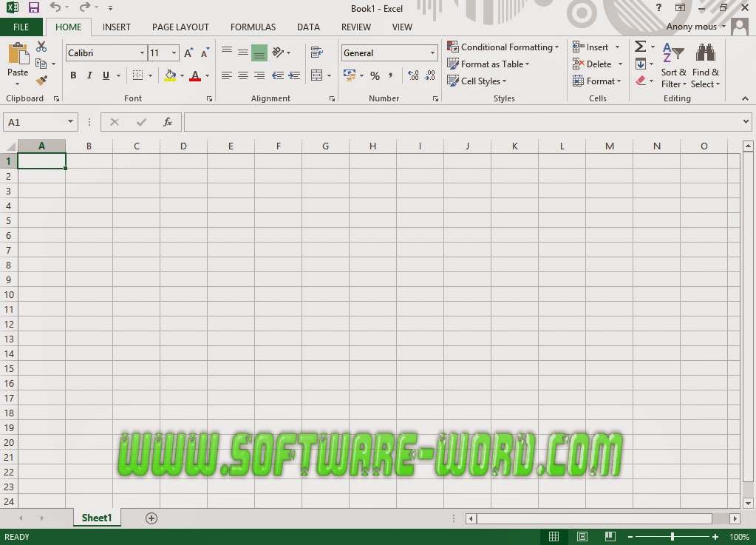Switch to the VIEW tab

(402, 27)
